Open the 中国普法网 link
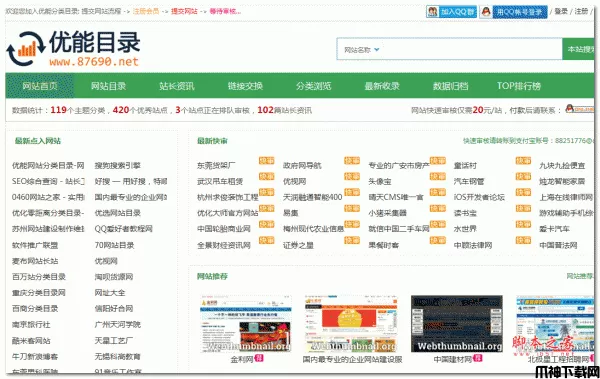 [x=558, y=245]
